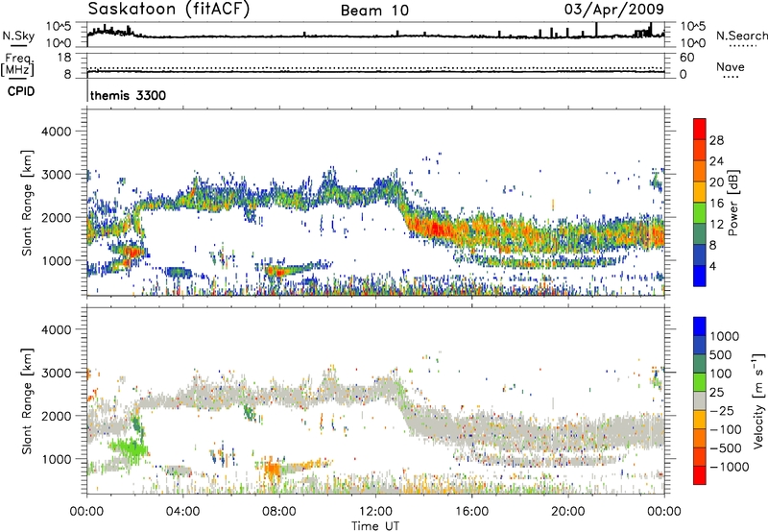Click the '28' tick on power colorbar
This screenshot has height=532, width=768.
[716, 140]
